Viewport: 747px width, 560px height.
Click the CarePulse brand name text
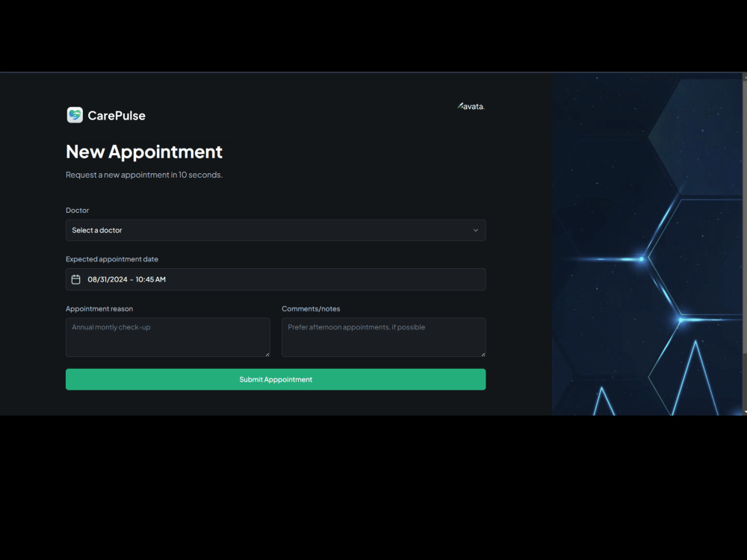click(x=117, y=116)
